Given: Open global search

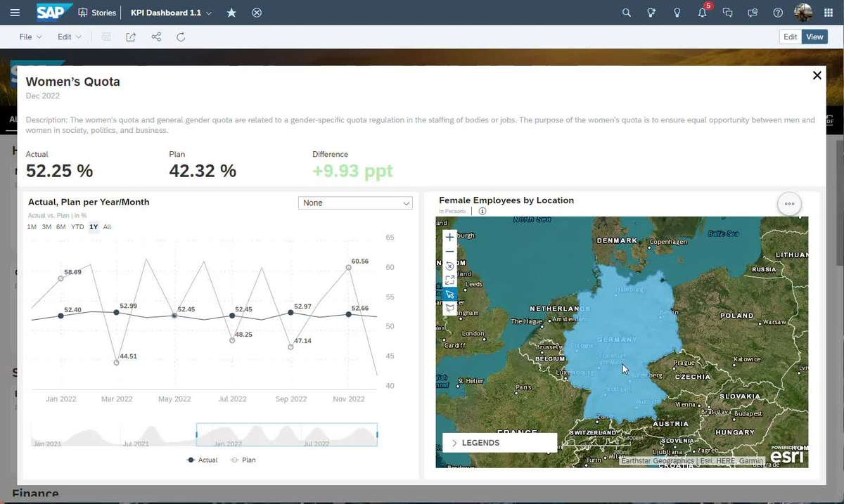Looking at the screenshot, I should tap(626, 12).
